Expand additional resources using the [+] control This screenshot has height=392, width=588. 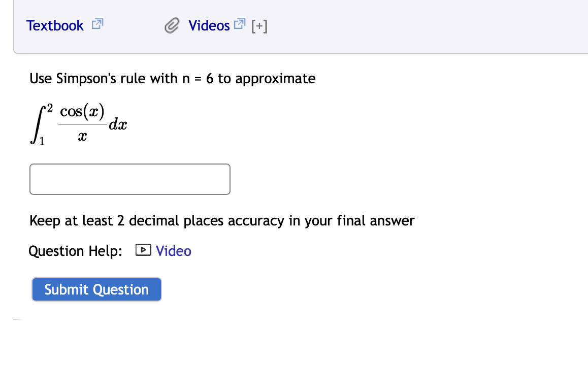click(x=259, y=26)
